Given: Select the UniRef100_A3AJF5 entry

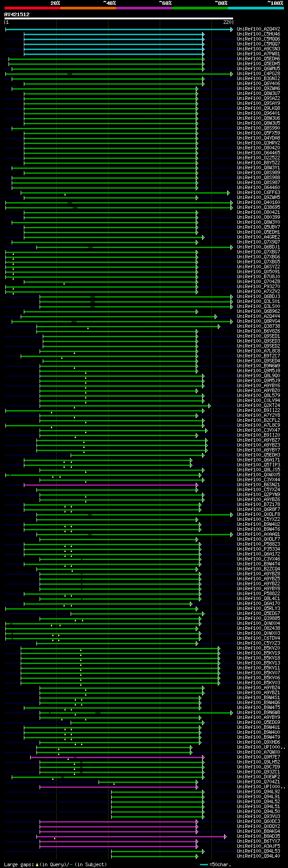Looking at the screenshot, I should coord(258,846).
